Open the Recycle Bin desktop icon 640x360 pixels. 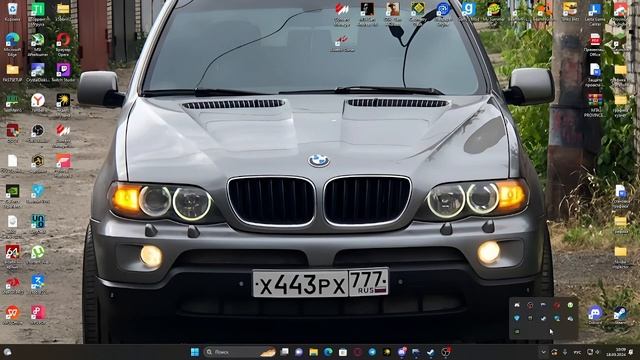pos(12,9)
